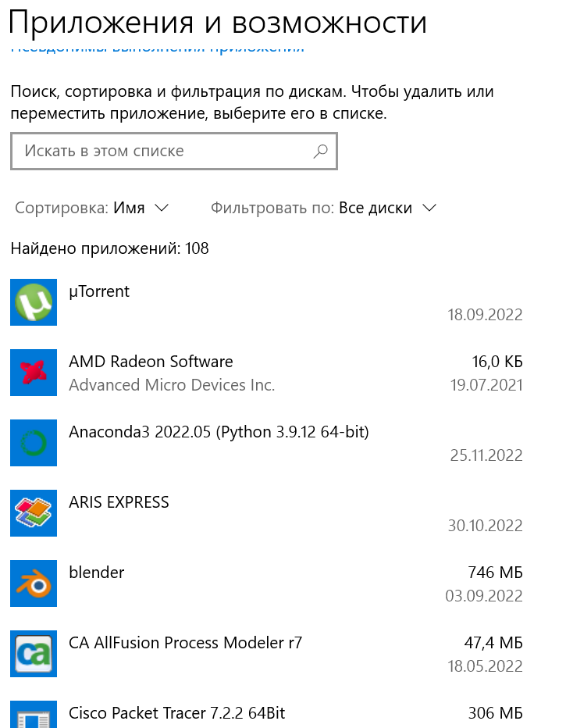Click the CA AllFusion Process Modeler icon
The height and width of the screenshot is (728, 566).
pyautogui.click(x=34, y=654)
